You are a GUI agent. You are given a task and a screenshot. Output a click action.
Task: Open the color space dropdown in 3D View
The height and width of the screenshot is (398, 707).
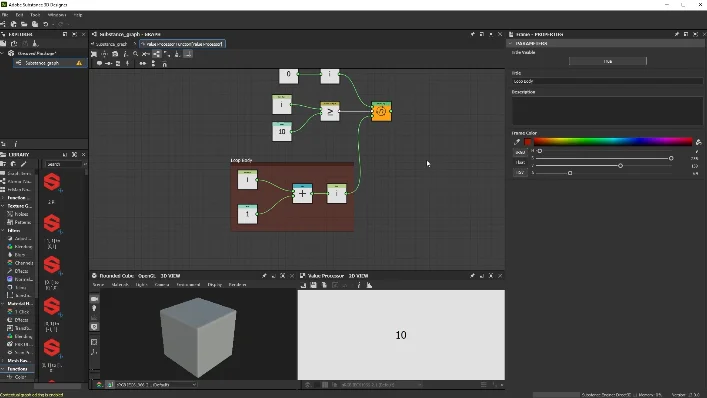click(x=156, y=384)
